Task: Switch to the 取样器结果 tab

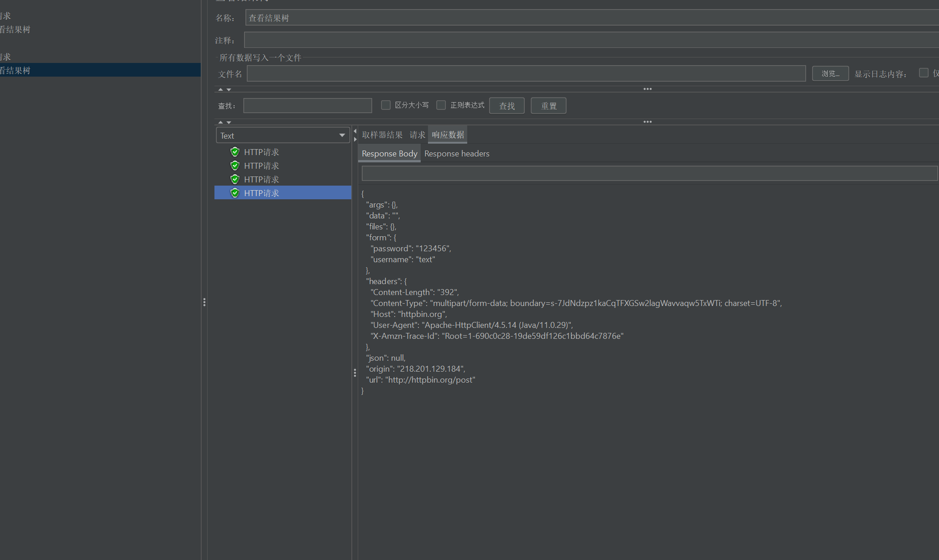Action: [382, 135]
